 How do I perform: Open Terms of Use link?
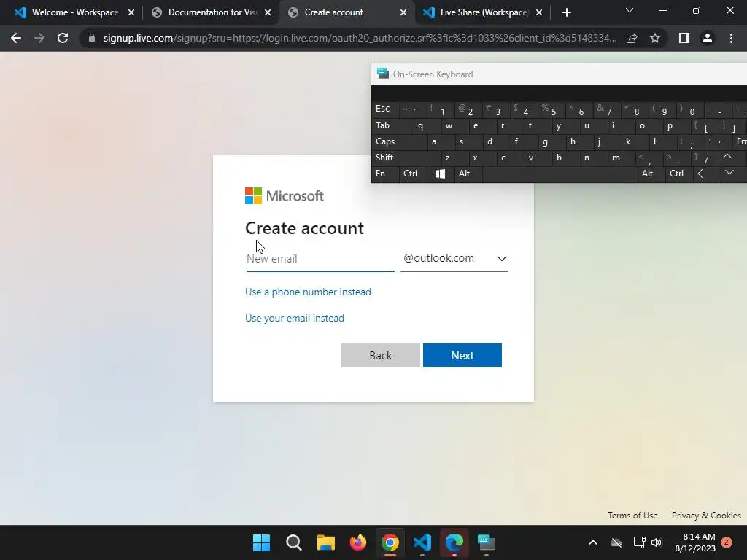tap(632, 516)
